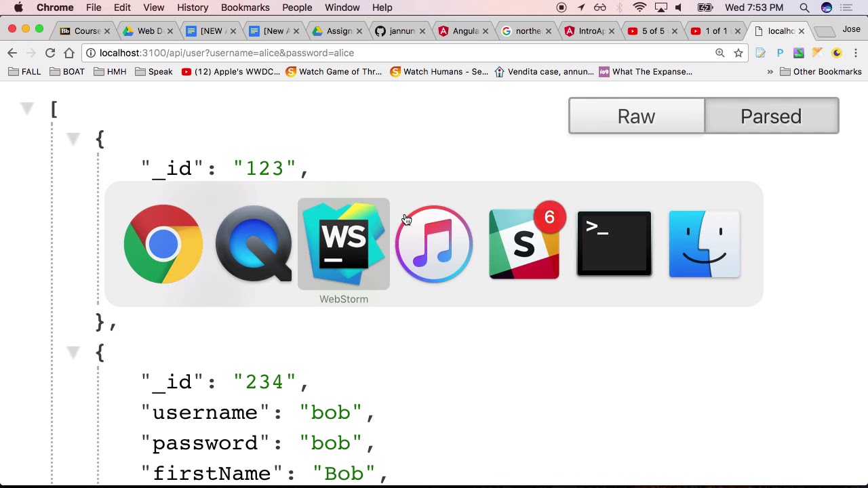Screen dimensions: 868x488
Task: Click the location arrow menu bar icon
Action: click(x=581, y=7)
